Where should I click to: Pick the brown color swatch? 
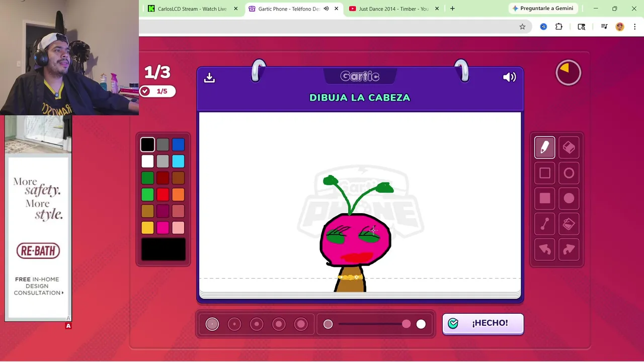[178, 178]
